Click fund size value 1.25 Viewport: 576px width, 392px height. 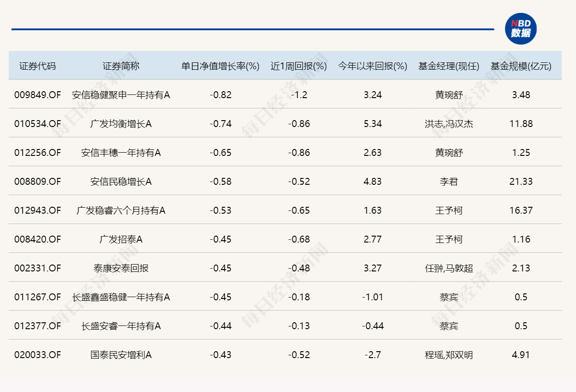[x=521, y=153]
